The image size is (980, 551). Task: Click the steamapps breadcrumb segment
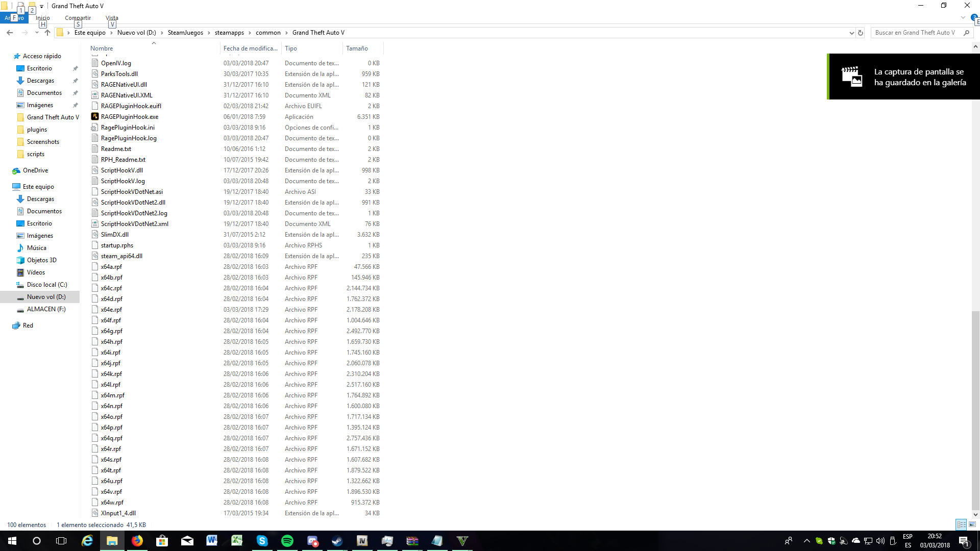pos(229,33)
